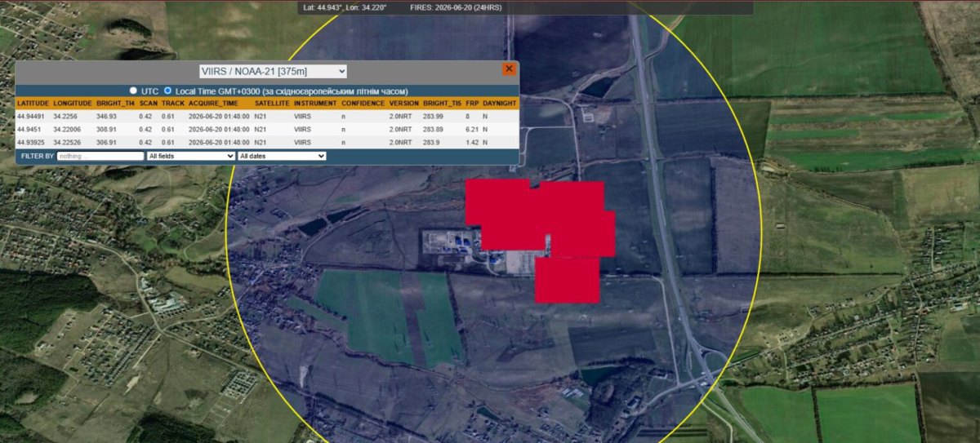Select the Local Time GMT+0300 radio button
This screenshot has width=980, height=443.
(x=167, y=91)
